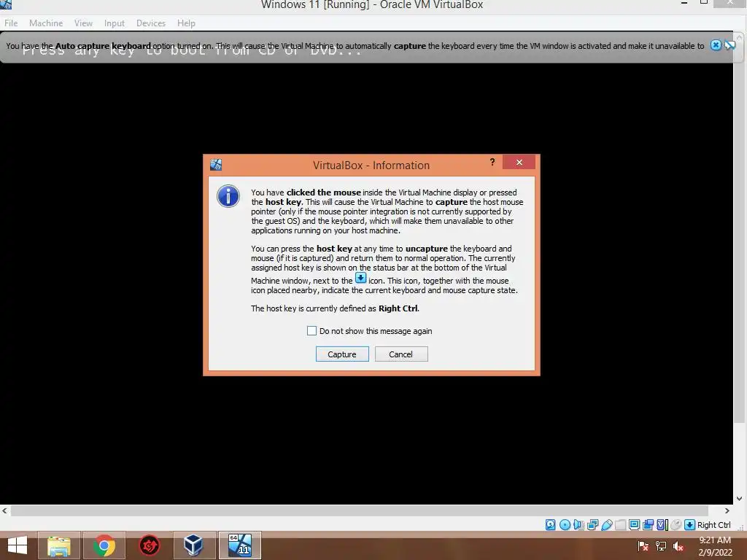Viewport: 747px width, 560px height.
Task: Click the hard disk activity status icon
Action: pyautogui.click(x=550, y=525)
